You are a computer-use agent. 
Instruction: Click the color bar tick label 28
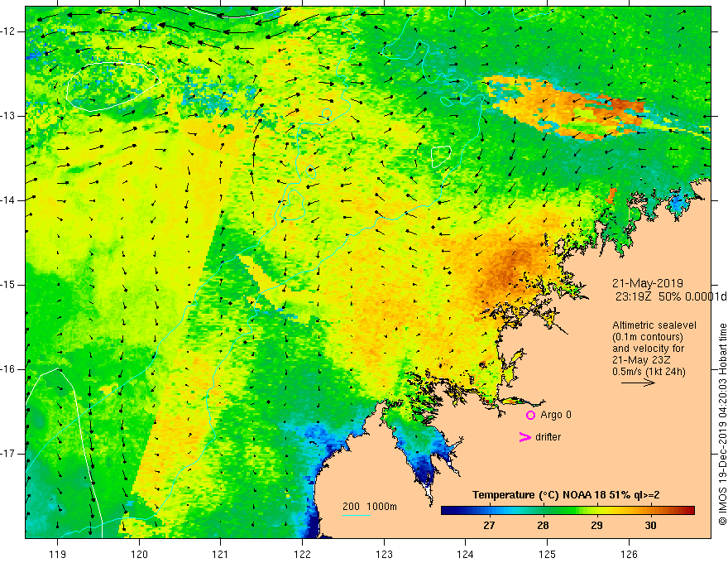(543, 526)
